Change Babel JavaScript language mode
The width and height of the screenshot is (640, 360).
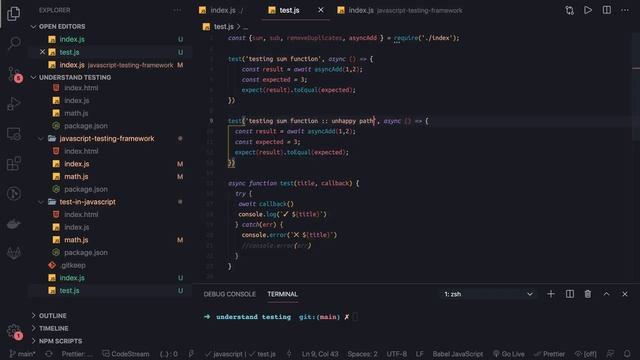point(458,354)
